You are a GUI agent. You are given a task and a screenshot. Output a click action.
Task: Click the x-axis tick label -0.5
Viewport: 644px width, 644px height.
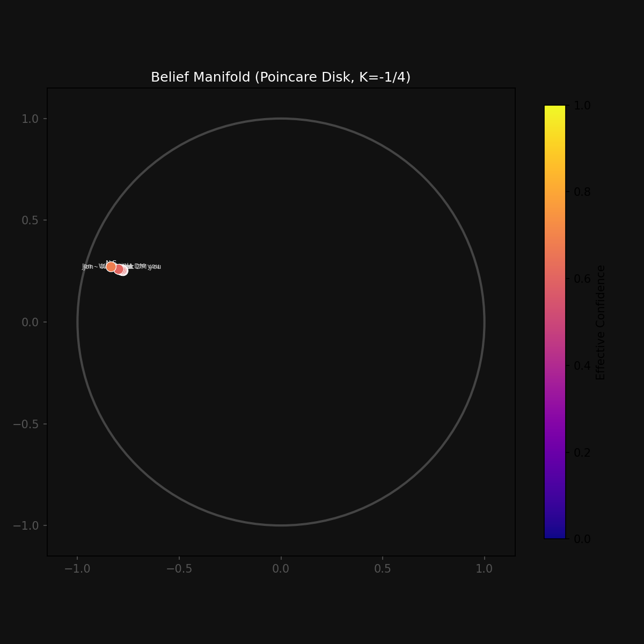179,569
